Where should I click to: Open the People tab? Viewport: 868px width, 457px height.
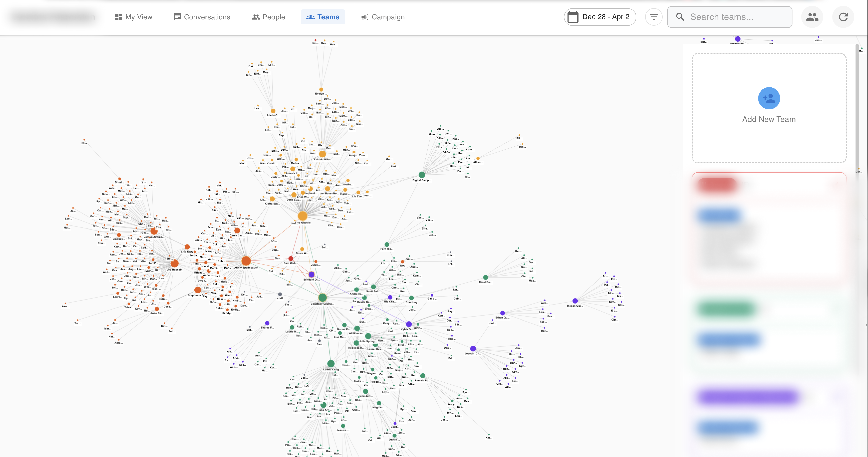pos(268,17)
